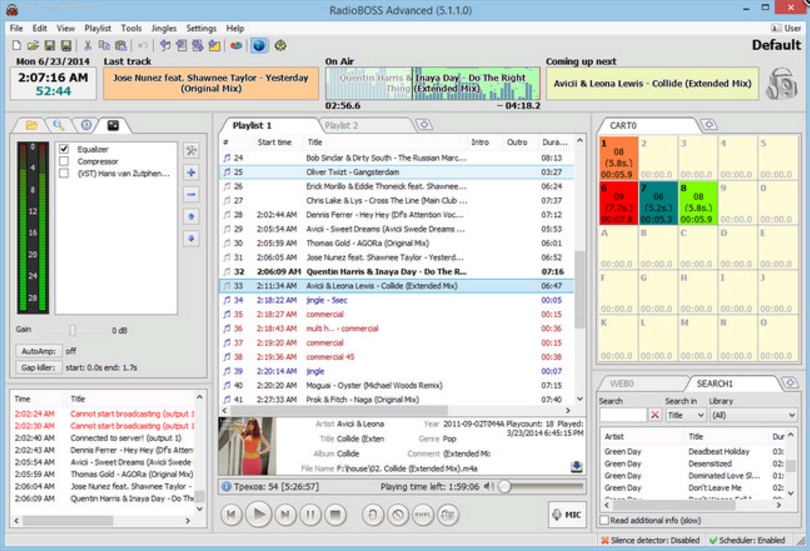The height and width of the screenshot is (551, 810).
Task: Click the first Save disk icon
Action: pos(50,45)
